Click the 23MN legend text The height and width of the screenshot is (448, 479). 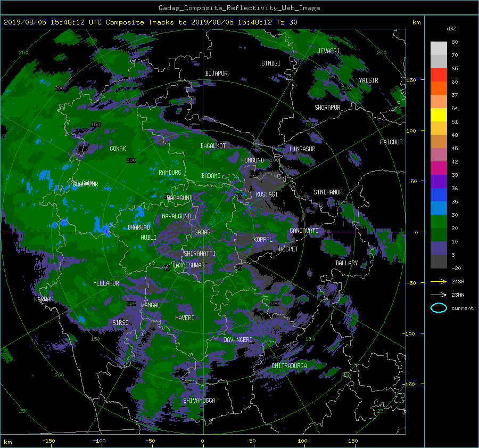[x=458, y=295]
